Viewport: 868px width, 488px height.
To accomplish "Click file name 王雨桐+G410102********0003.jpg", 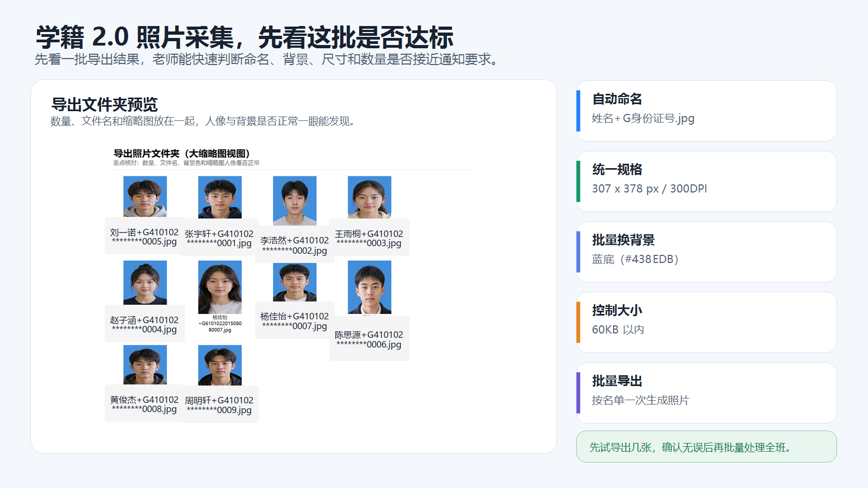I will 369,239.
